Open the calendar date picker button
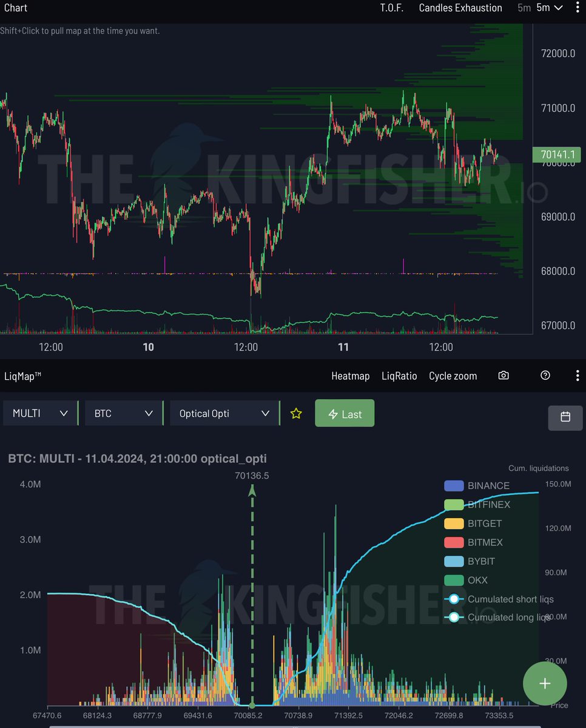 [565, 417]
